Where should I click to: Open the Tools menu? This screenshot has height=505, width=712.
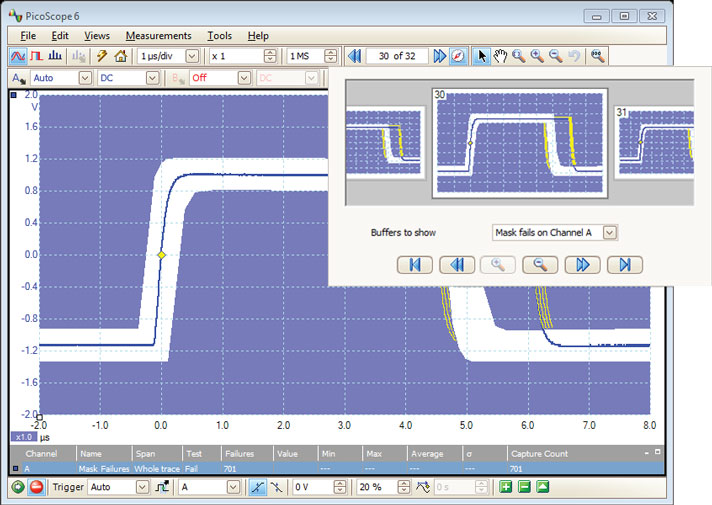tap(219, 35)
